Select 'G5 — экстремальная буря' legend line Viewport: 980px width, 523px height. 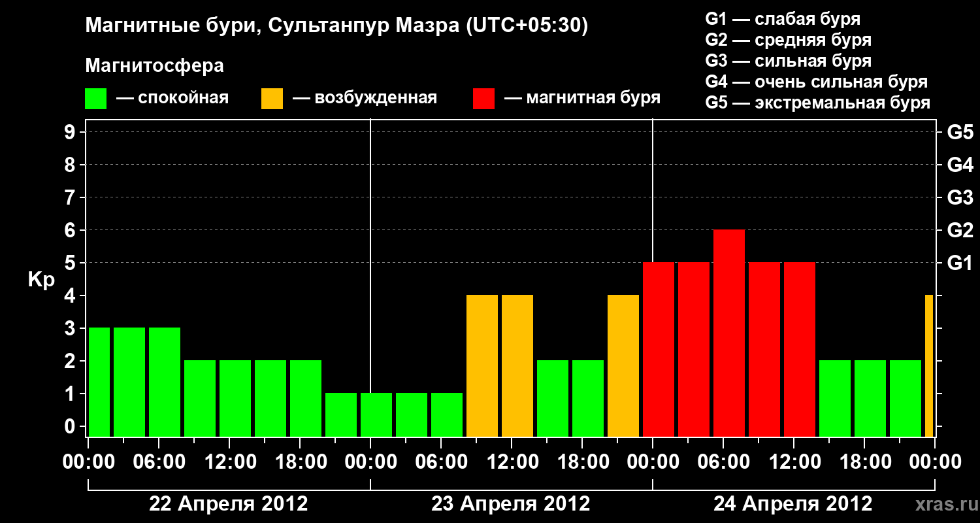817,103
